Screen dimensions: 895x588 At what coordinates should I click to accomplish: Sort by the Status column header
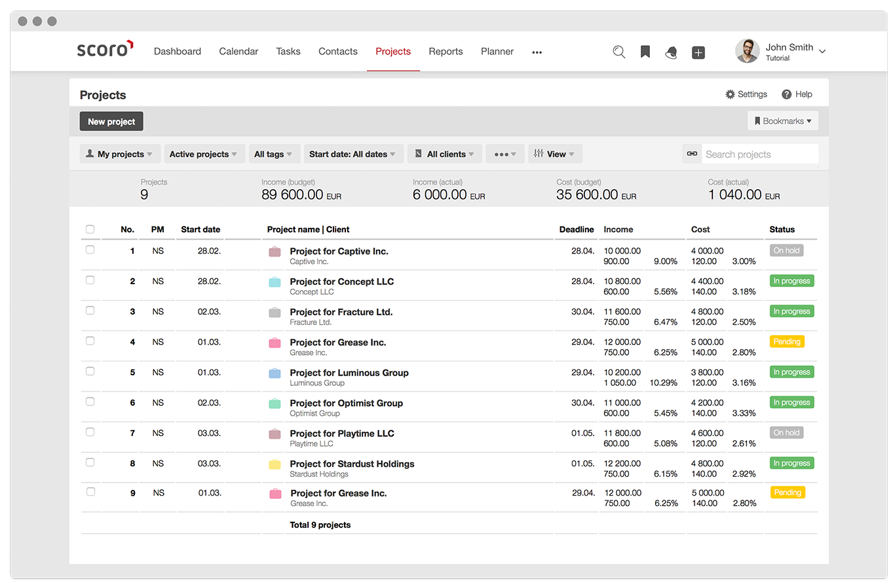tap(782, 229)
